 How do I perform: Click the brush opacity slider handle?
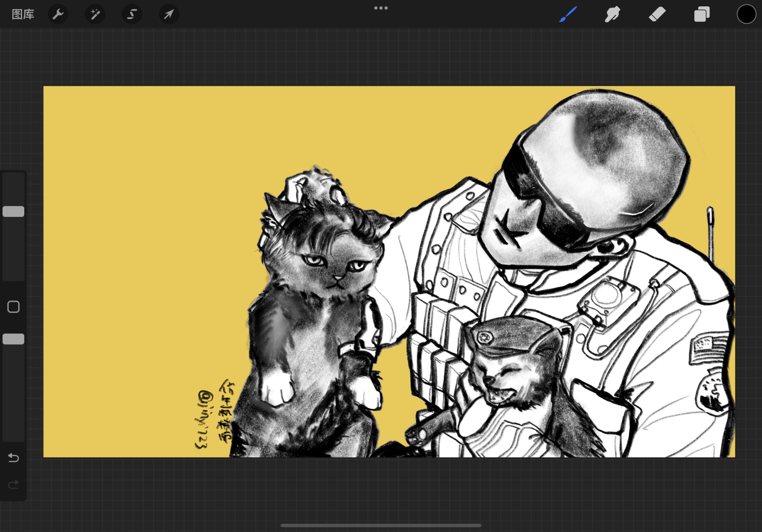point(13,339)
